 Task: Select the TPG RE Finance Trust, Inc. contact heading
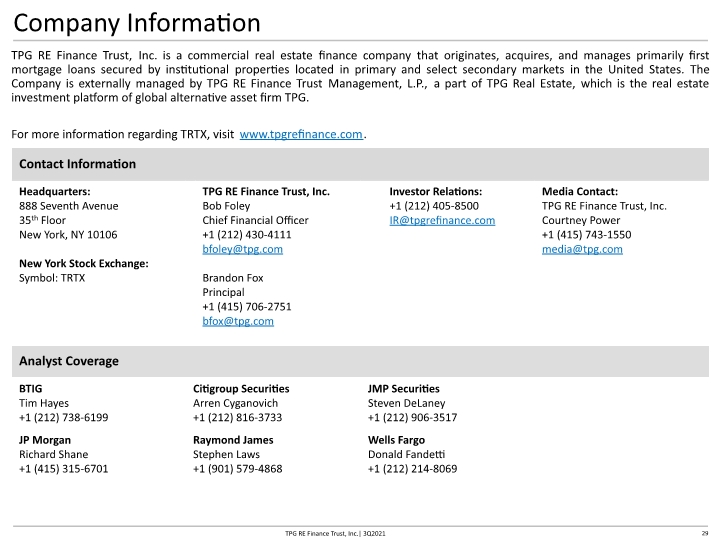(266, 191)
